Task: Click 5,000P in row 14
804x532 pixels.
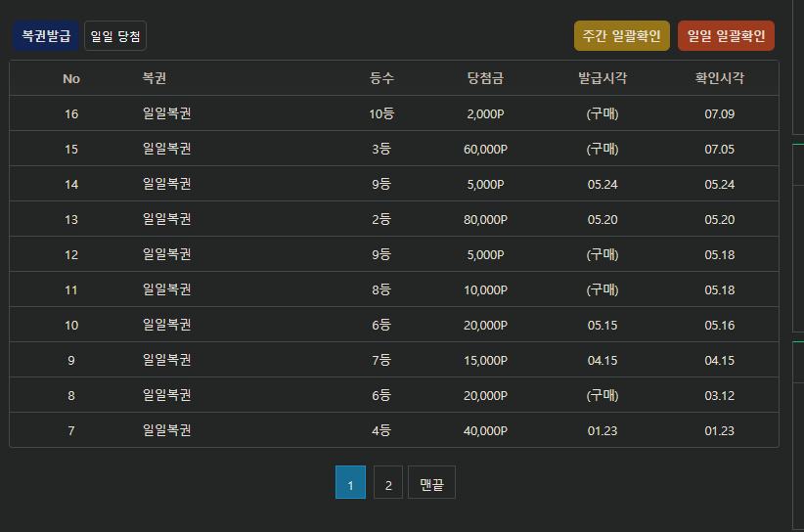Action: coord(485,185)
